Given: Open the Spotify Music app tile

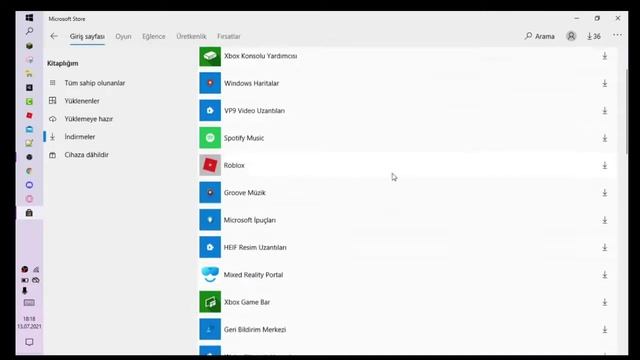Looking at the screenshot, I should click(210, 138).
